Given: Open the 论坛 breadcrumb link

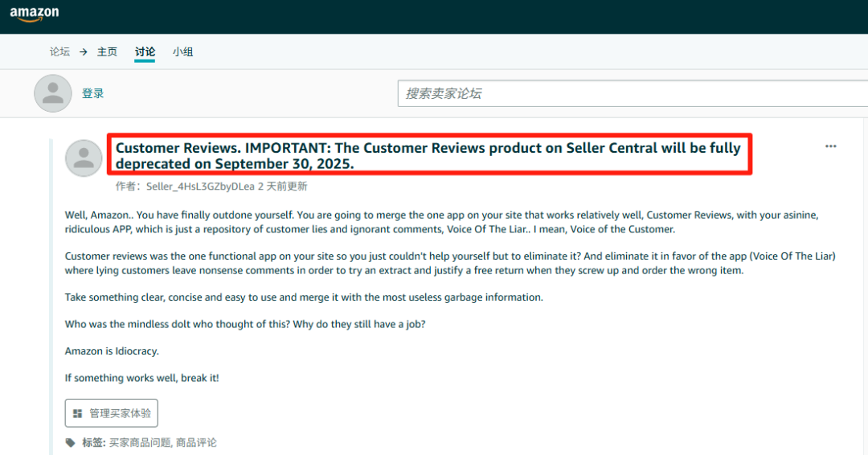Looking at the screenshot, I should pos(59,52).
